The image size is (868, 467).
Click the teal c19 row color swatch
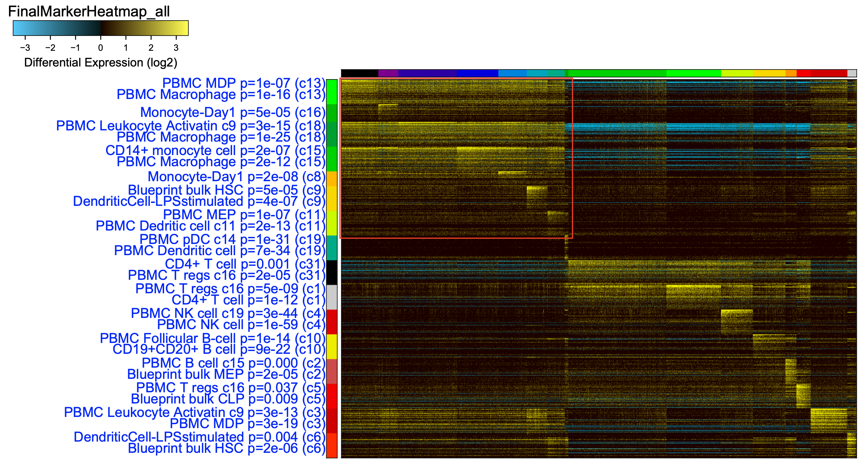click(x=332, y=248)
